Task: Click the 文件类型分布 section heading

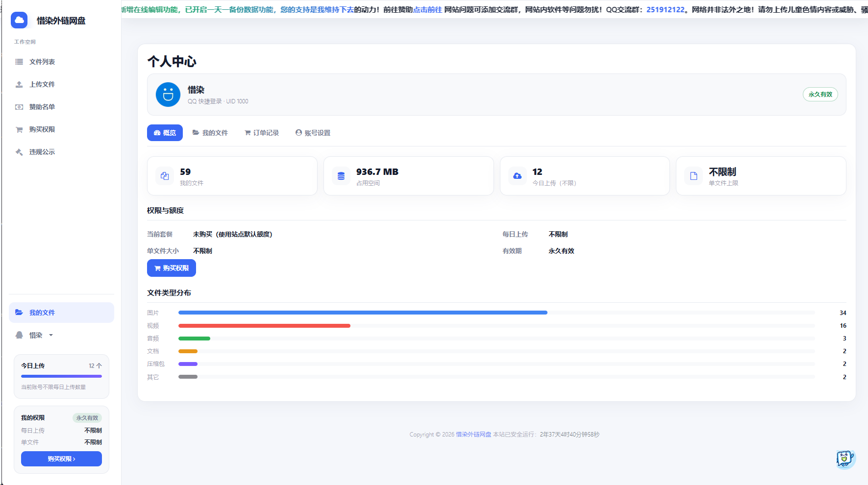Action: 169,292
